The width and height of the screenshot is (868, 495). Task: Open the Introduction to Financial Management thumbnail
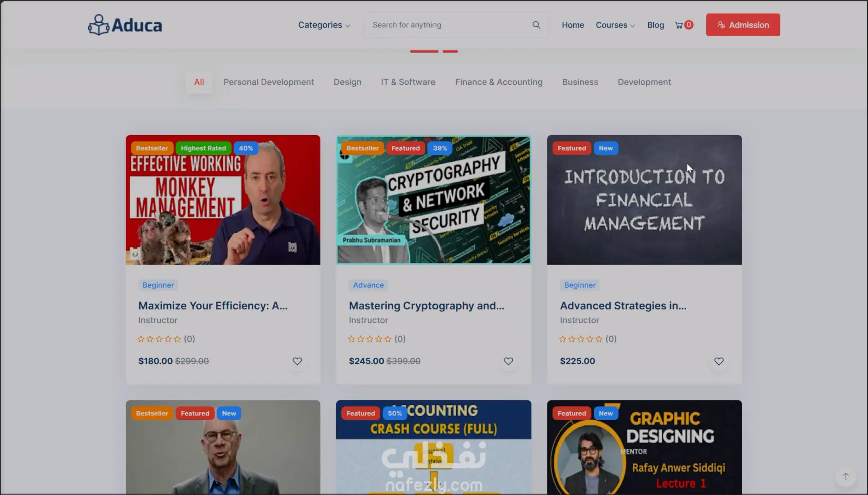645,200
